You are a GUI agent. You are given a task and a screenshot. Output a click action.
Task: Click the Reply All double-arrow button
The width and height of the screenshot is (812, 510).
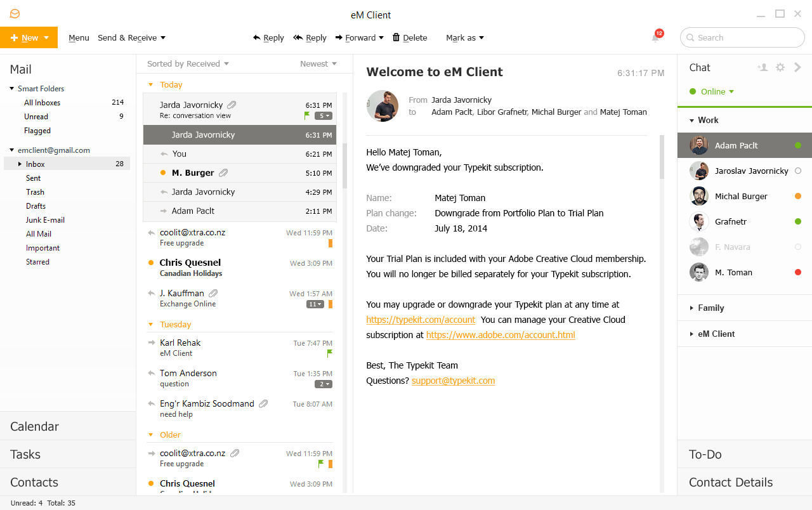(310, 37)
